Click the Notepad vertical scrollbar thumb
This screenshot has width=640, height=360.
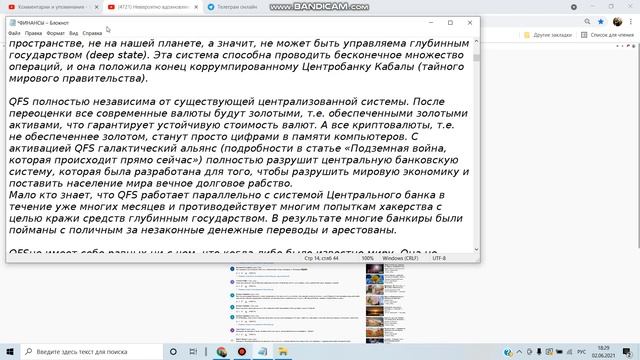tap(476, 57)
